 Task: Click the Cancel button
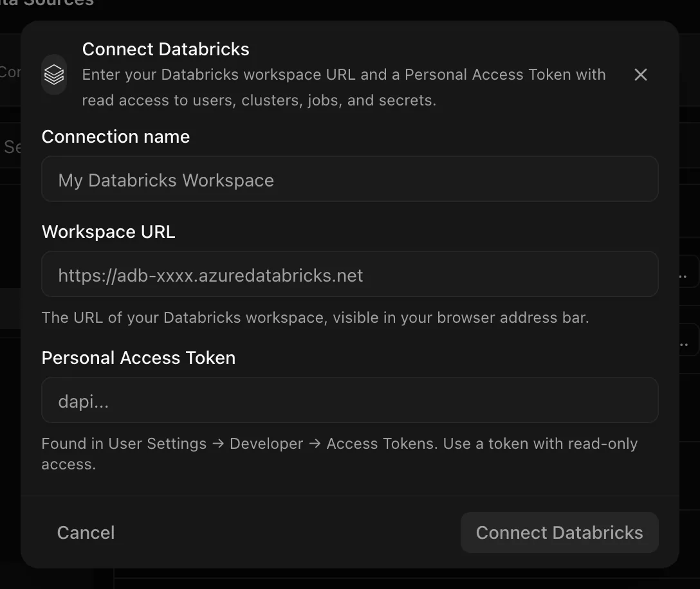[x=86, y=532]
